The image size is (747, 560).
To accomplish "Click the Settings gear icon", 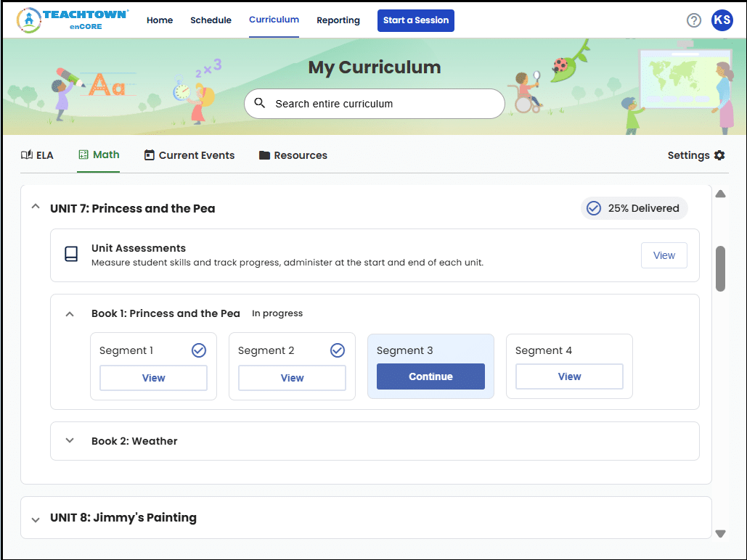I will tap(719, 155).
